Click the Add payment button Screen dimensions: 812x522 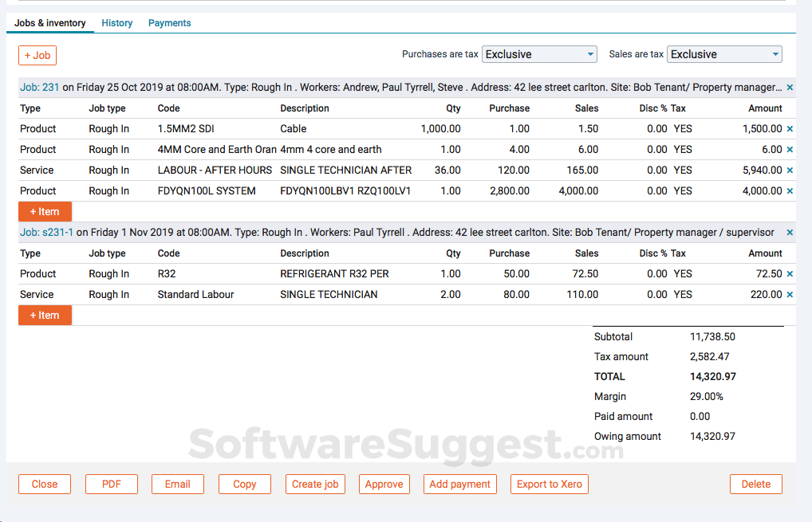pos(459,484)
